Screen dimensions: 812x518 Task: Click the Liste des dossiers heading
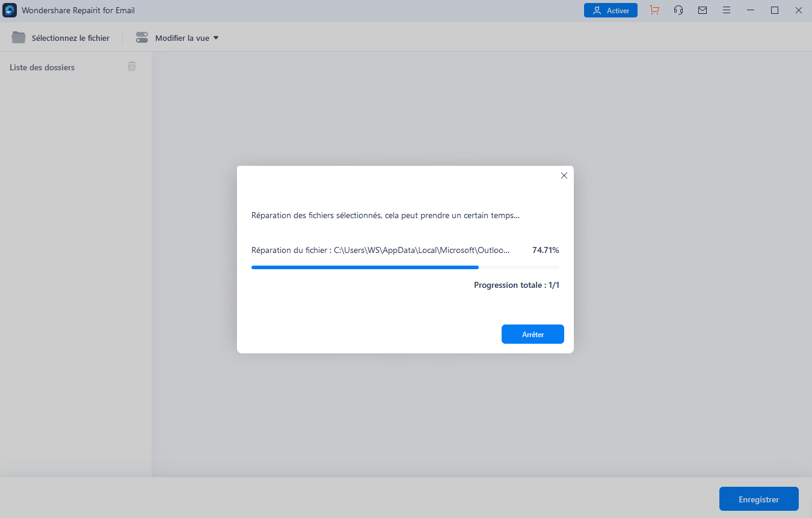coord(42,67)
